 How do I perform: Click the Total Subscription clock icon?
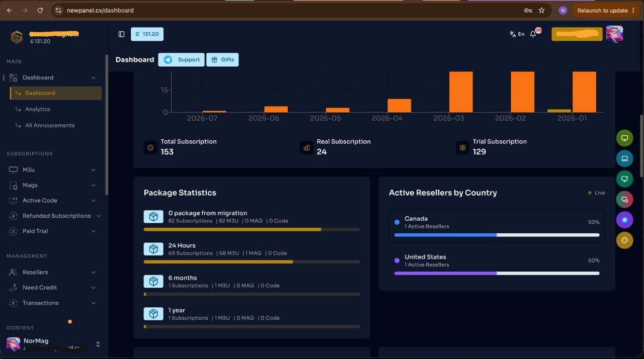pyautogui.click(x=150, y=148)
